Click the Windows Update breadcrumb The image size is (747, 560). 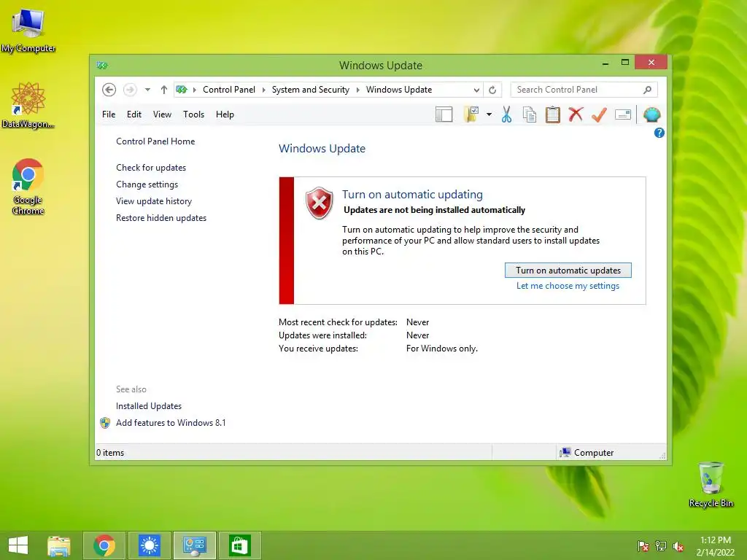[399, 90]
